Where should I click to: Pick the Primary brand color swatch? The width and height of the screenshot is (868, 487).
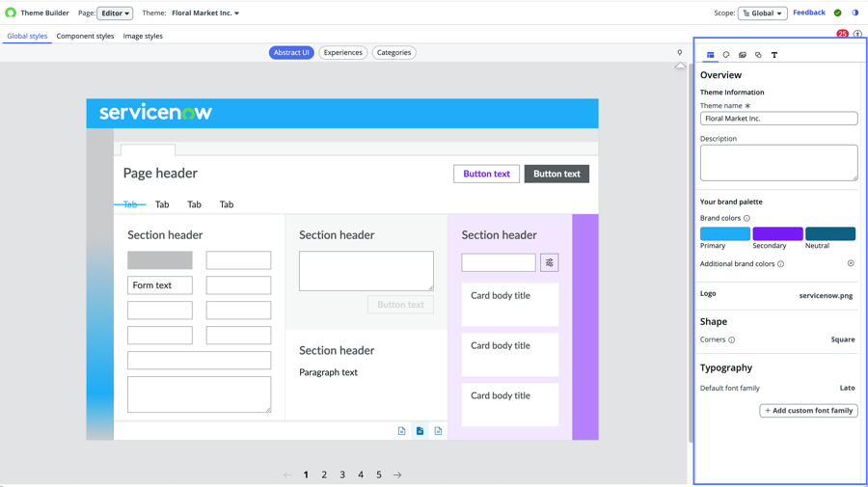(x=725, y=233)
